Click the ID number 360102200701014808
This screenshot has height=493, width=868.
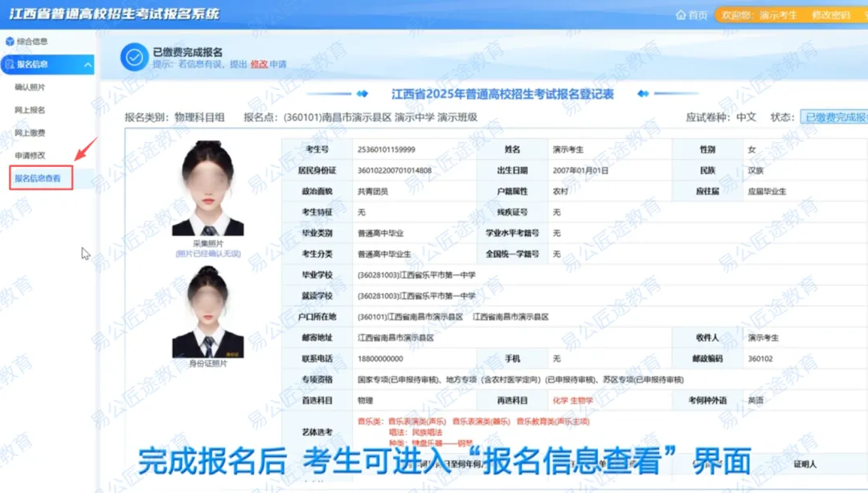coord(395,170)
